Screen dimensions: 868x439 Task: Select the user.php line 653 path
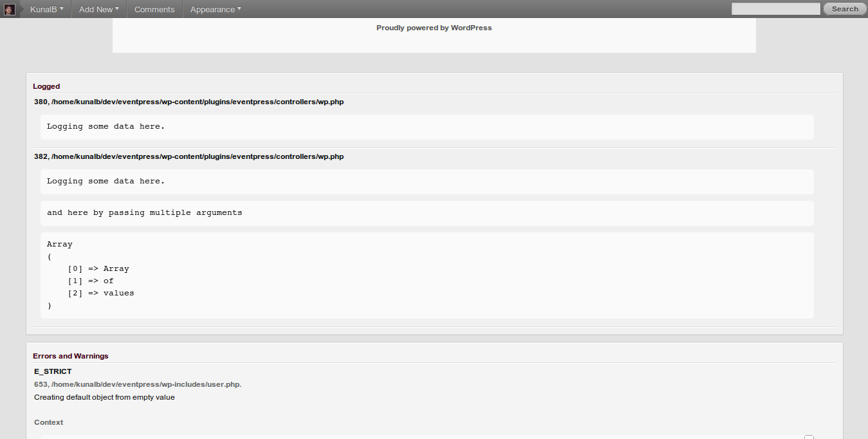138,384
